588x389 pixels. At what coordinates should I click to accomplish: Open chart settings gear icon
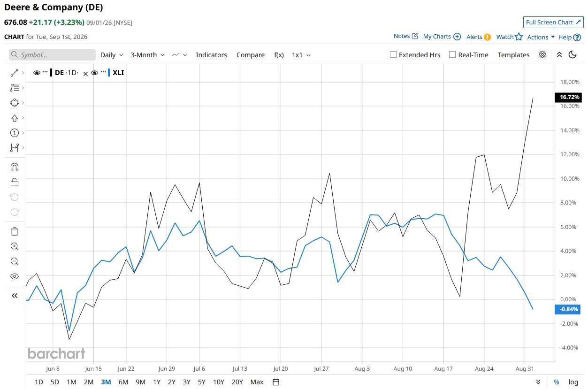[542, 54]
